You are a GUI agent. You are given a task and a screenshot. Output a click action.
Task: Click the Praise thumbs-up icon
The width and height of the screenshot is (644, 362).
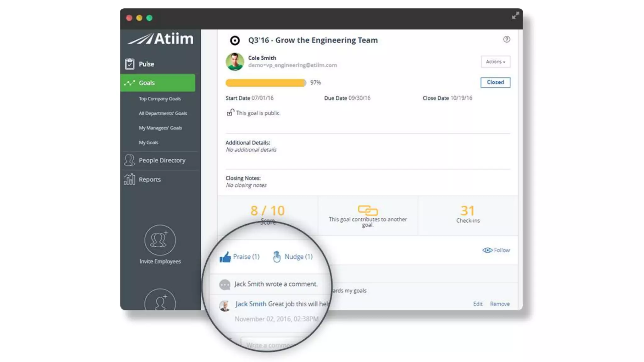tap(225, 257)
